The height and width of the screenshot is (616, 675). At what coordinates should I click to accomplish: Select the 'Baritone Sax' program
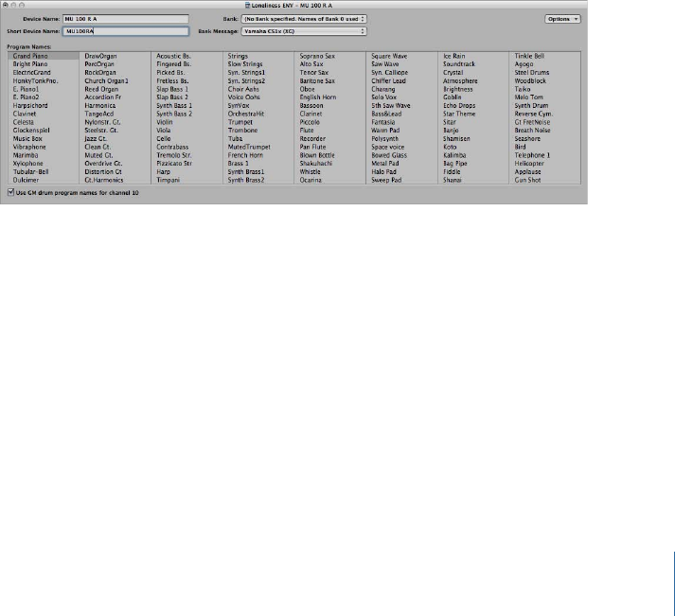[317, 80]
